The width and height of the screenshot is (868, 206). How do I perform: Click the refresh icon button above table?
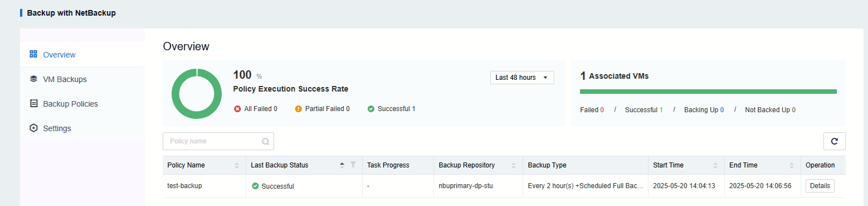click(x=834, y=141)
